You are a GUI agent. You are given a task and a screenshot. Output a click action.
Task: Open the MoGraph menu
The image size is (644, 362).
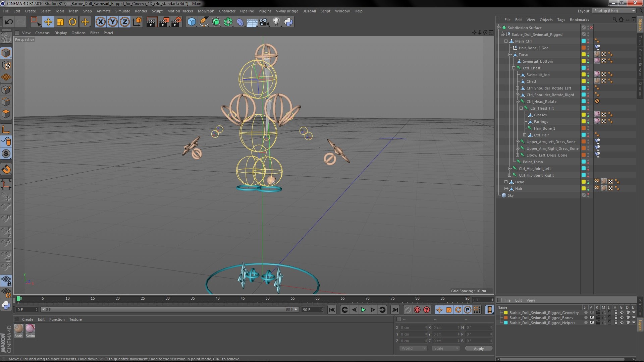point(206,11)
